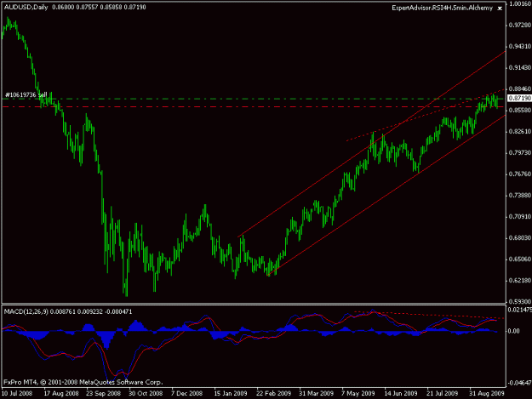The height and width of the screenshot is (399, 532).
Task: Click the 14 Jun 2009 date label
Action: tap(401, 394)
